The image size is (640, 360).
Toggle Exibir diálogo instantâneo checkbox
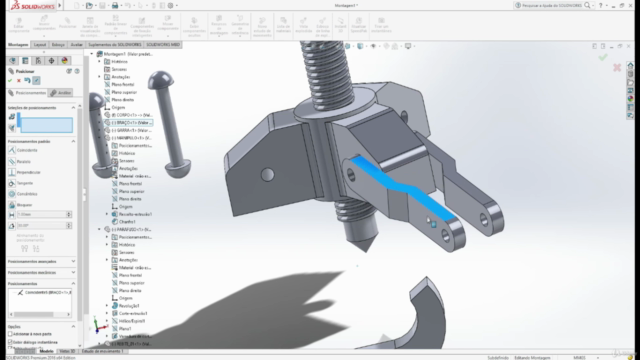tap(10, 342)
